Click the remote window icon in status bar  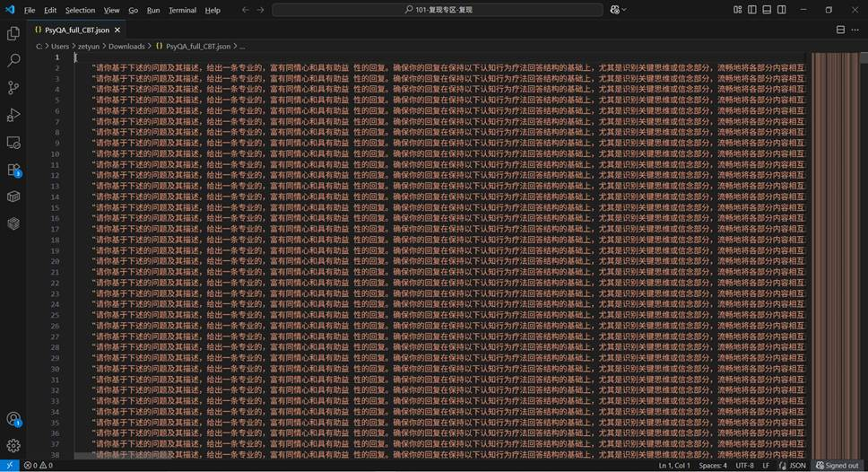click(x=9, y=466)
